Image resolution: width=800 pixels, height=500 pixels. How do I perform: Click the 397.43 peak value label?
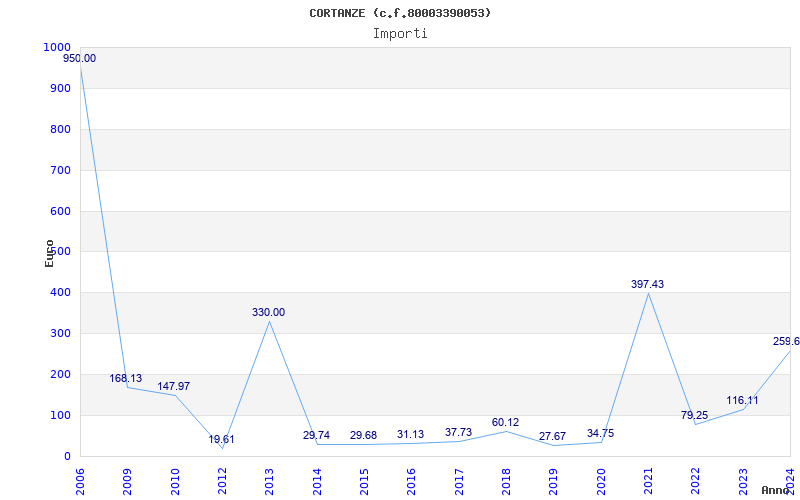[647, 284]
